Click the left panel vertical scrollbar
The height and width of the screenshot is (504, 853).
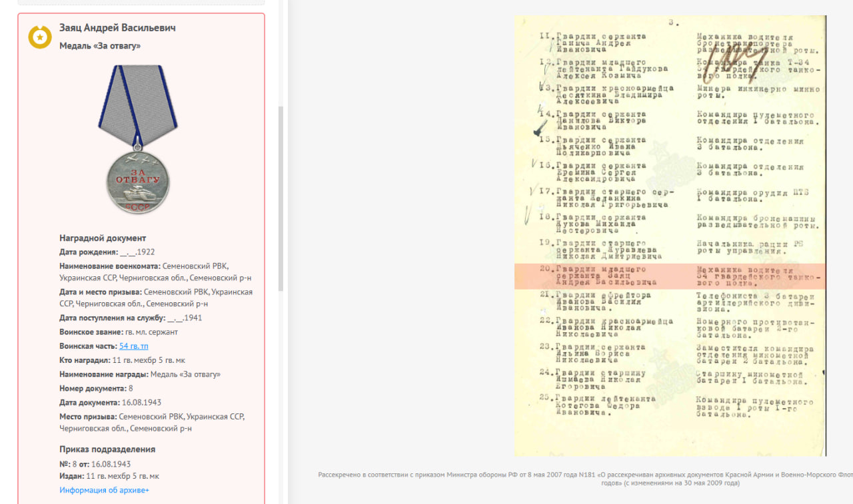281,200
